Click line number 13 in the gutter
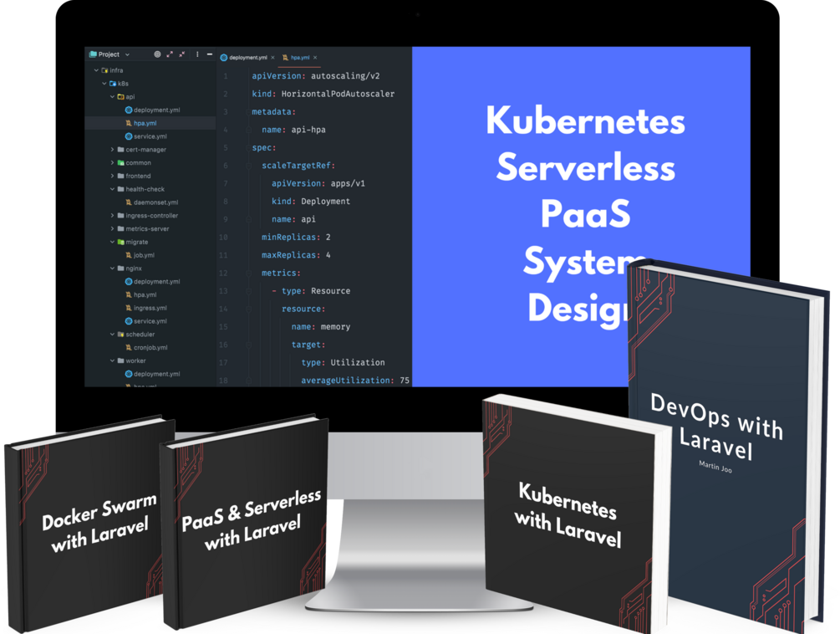 pos(223,291)
